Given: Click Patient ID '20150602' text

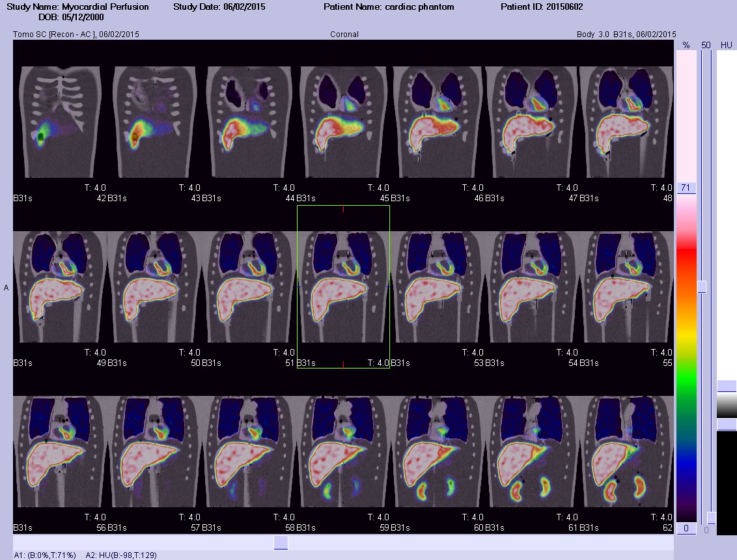Looking at the screenshot, I should tap(564, 7).
